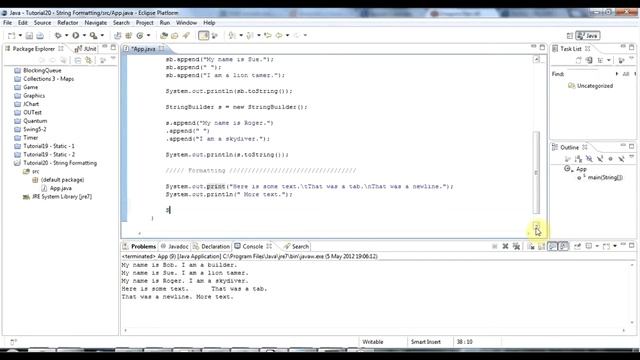Toggle Hide Local Types in Outline toolbar
Image resolution: width=640 pixels, height=360 pixels.
(621, 158)
